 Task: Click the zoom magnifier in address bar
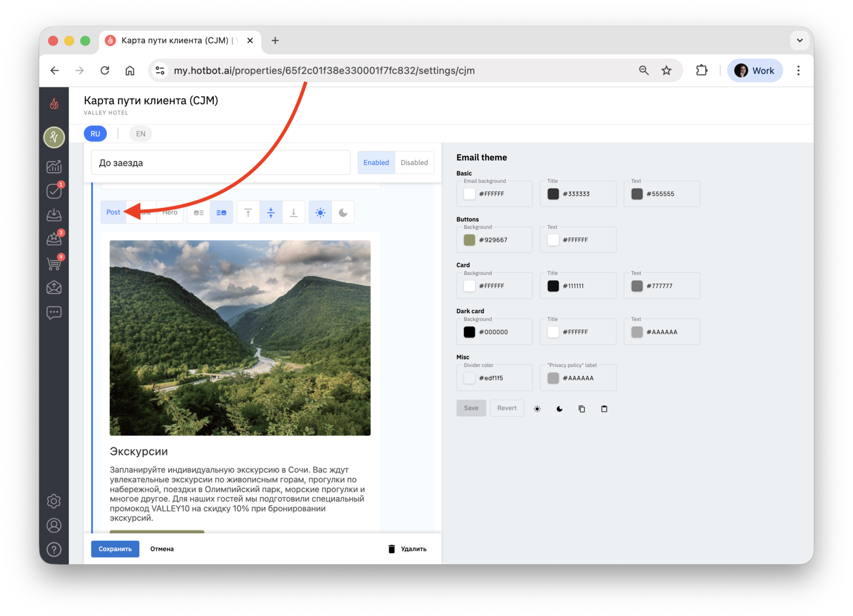pos(644,71)
